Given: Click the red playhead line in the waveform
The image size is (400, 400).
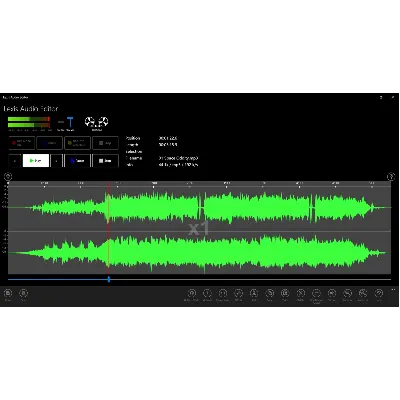Looking at the screenshot, I should click(x=108, y=227).
